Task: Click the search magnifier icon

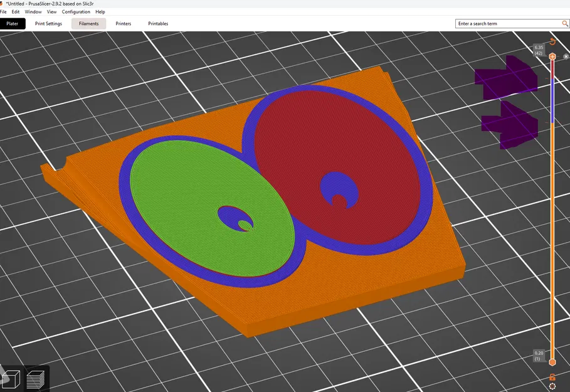Action: click(x=564, y=23)
